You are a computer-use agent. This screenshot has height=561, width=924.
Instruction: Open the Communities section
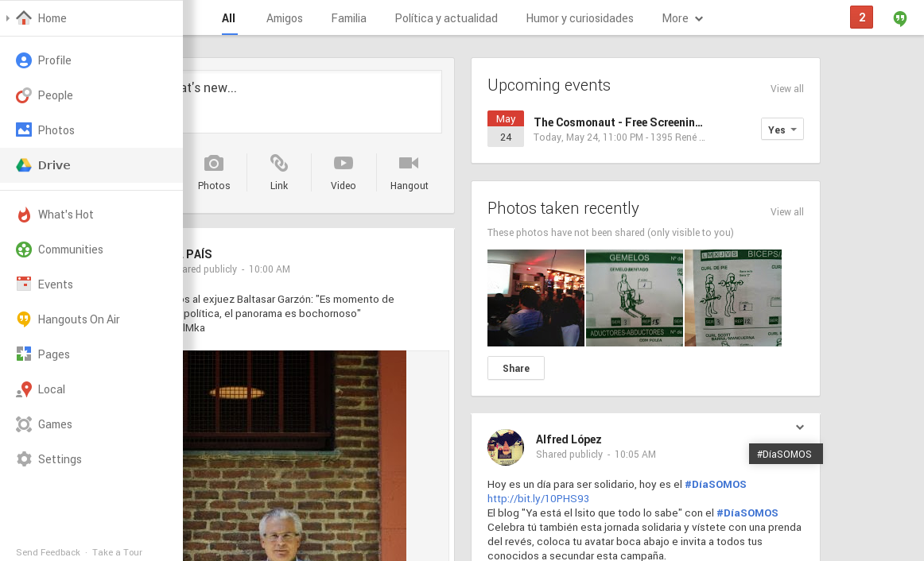tap(70, 249)
